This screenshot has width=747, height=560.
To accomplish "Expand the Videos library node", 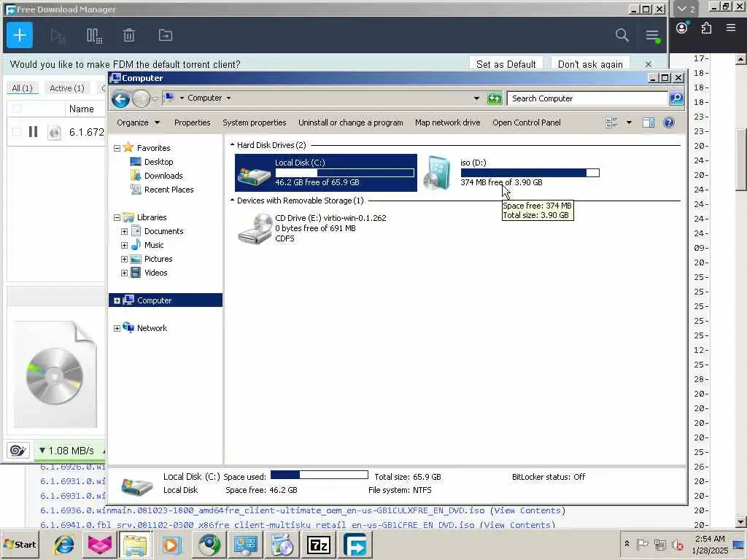I will 124,273.
